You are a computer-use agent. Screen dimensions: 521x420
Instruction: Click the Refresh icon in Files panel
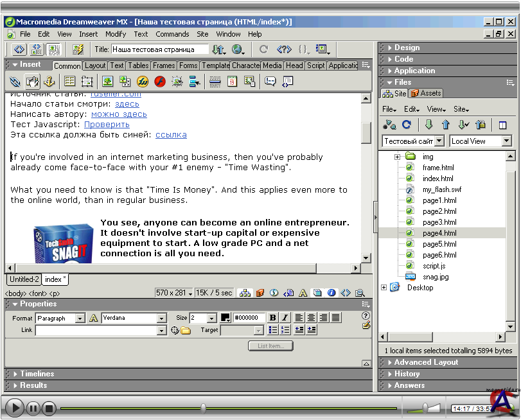[406, 125]
